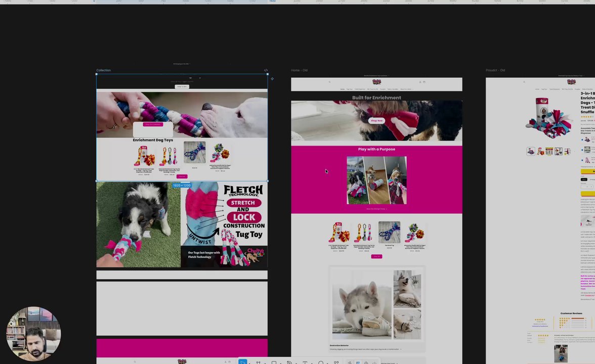
Task: Select first product thumbnail in Collection frame
Action: click(144, 156)
